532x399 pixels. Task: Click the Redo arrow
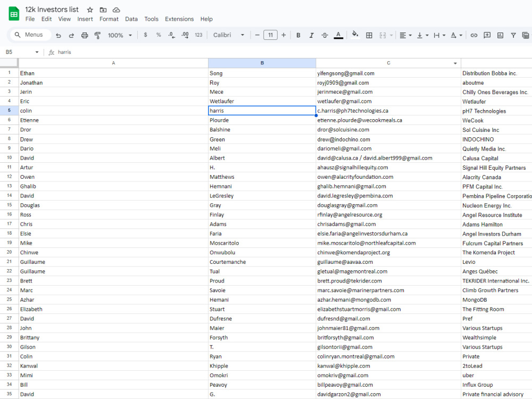(71, 35)
